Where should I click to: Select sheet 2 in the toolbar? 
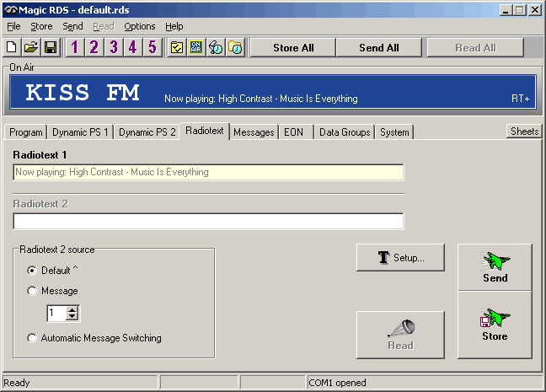(94, 47)
